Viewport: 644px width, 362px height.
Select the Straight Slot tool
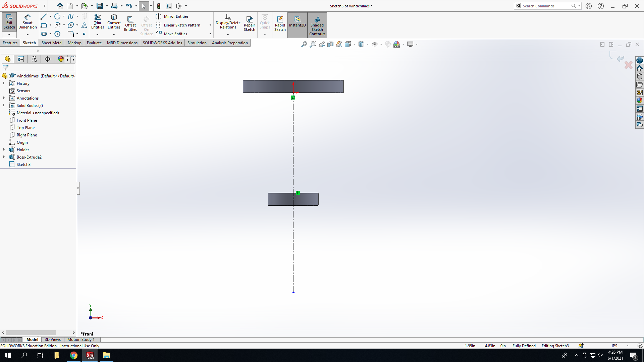pos(44,34)
